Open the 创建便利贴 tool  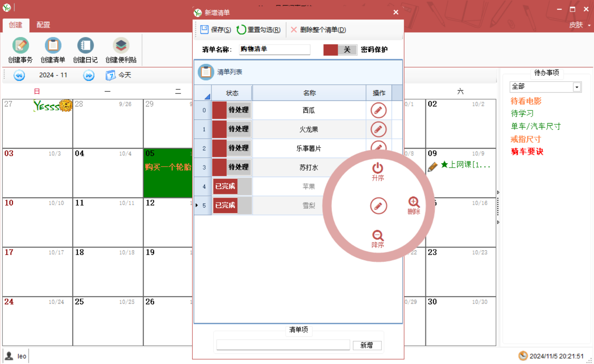coord(121,46)
